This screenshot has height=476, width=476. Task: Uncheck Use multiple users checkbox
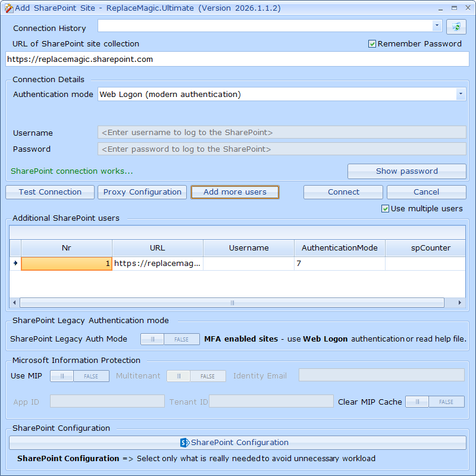click(x=385, y=209)
